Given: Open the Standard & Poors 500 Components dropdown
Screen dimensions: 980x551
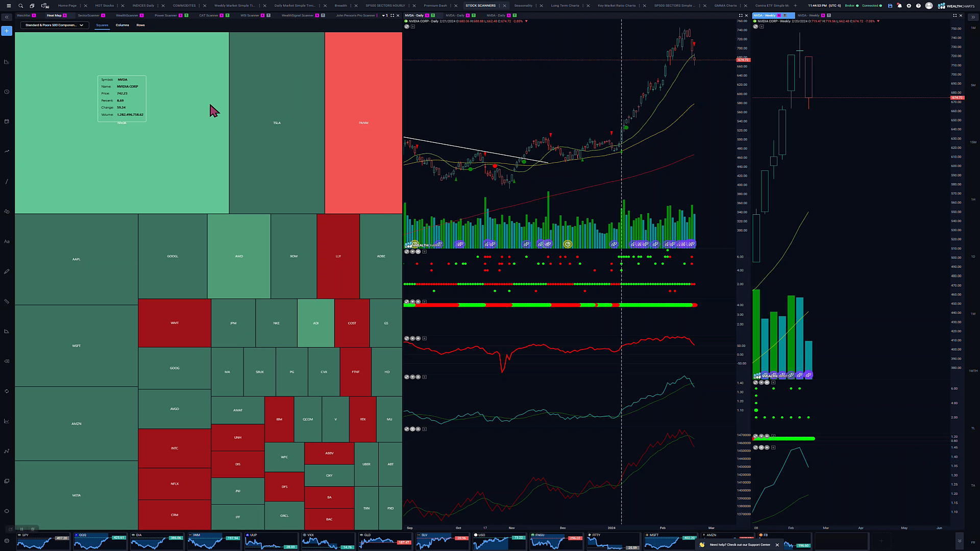Looking at the screenshot, I should tap(54, 25).
